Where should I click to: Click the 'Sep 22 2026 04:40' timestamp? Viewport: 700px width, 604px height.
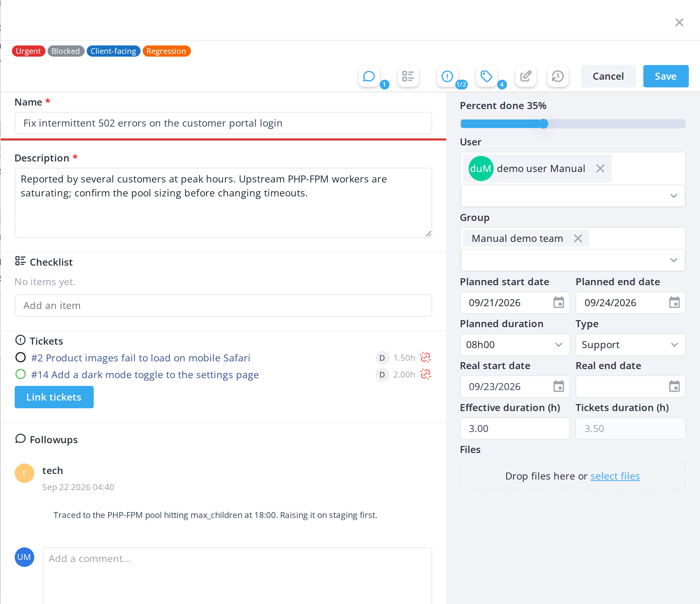[78, 487]
